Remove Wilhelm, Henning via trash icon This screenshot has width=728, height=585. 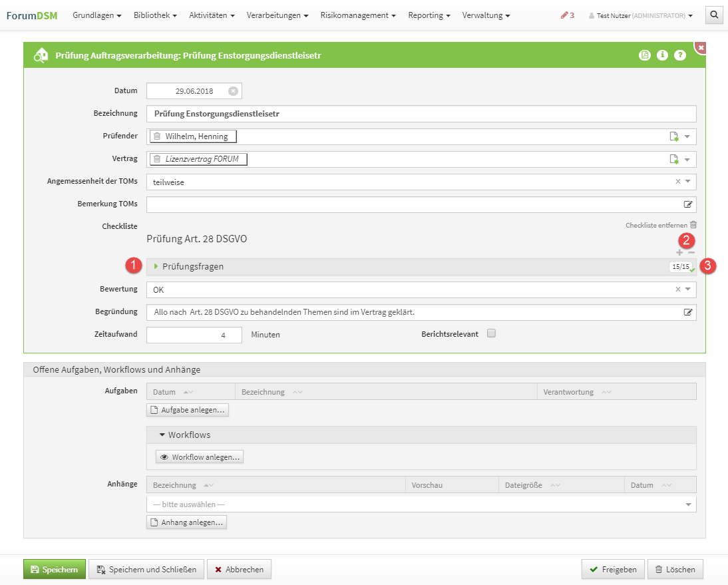coord(157,136)
